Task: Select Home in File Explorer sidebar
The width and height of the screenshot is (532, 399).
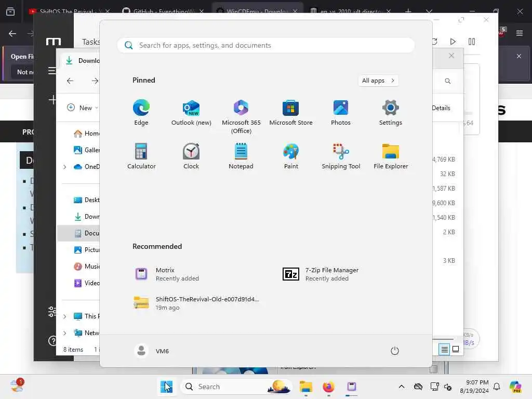Action: (87, 134)
